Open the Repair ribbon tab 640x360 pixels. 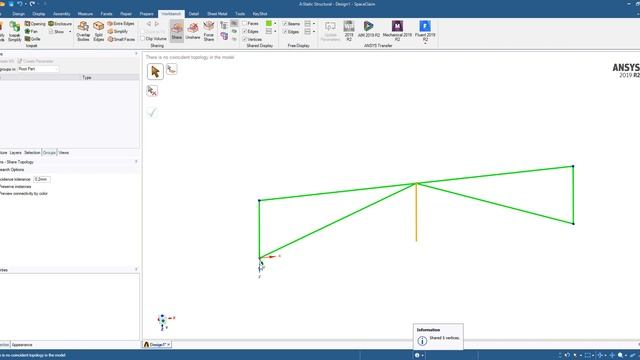point(126,14)
